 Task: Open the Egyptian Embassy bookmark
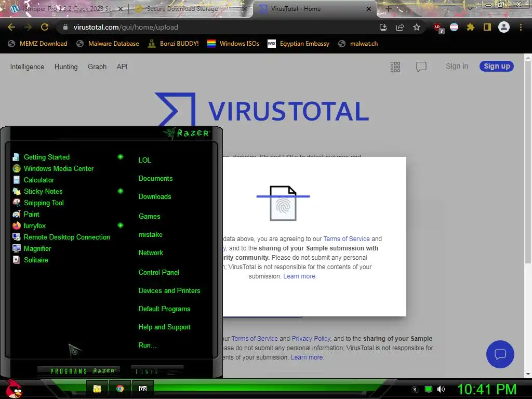click(x=299, y=44)
